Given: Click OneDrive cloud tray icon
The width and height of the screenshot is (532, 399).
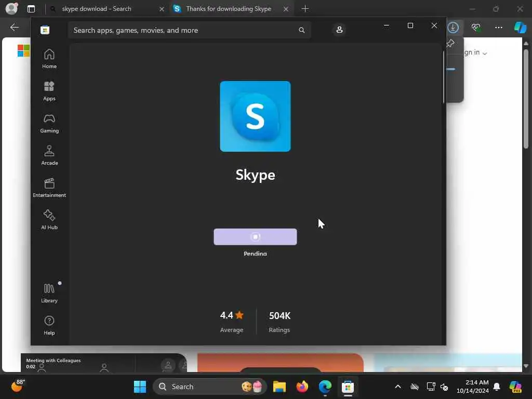Looking at the screenshot, I should tap(415, 387).
